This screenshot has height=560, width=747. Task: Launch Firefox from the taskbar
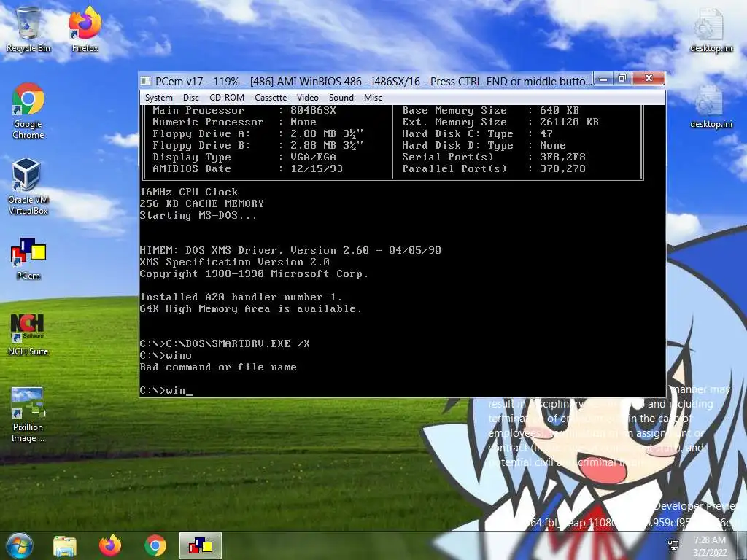point(110,545)
